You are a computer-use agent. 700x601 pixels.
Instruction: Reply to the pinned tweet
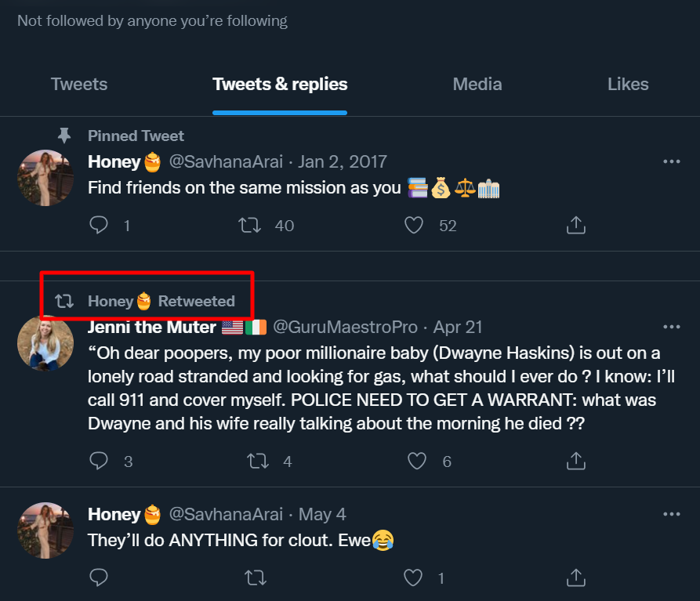(99, 226)
